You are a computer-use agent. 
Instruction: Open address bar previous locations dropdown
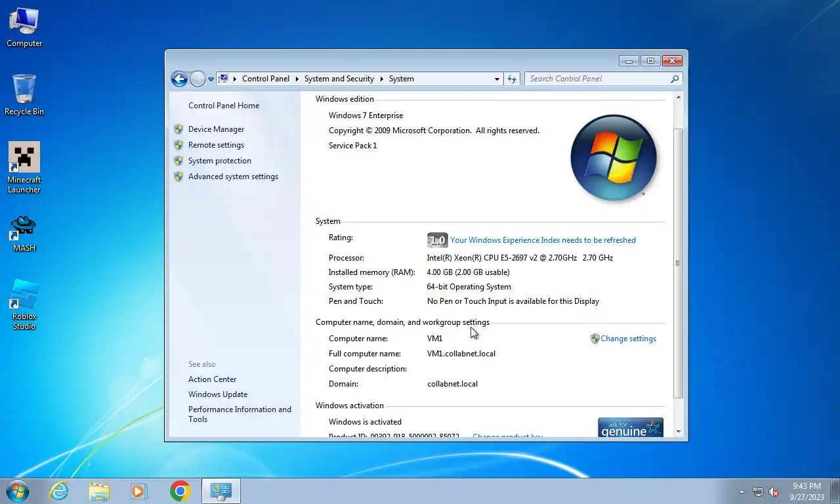497,79
